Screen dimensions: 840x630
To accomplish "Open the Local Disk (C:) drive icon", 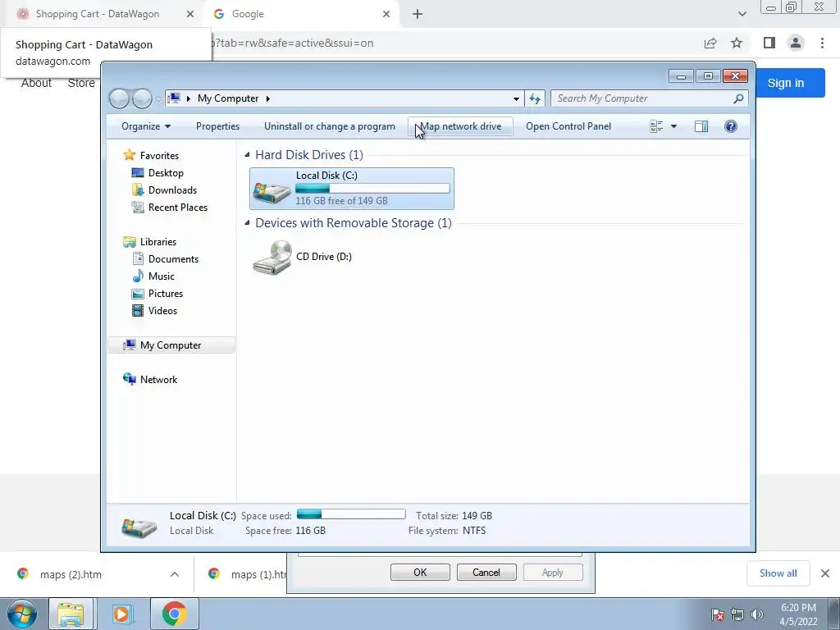I will click(272, 191).
